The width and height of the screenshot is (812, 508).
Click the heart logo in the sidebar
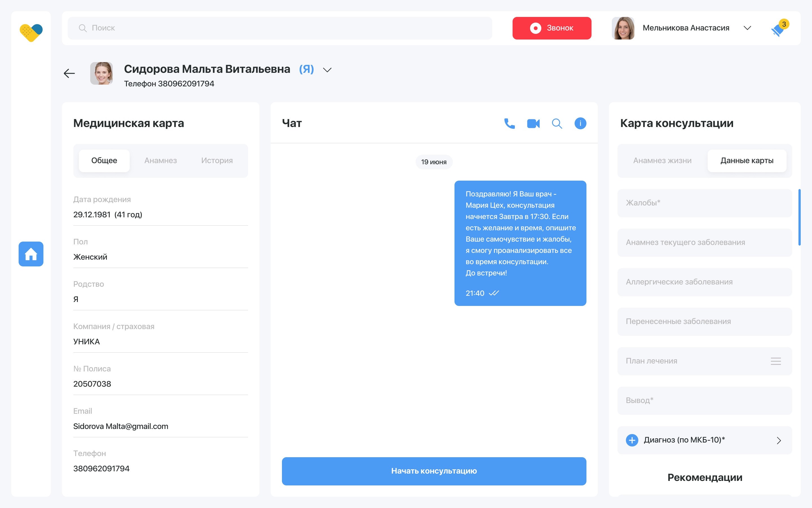[31, 32]
